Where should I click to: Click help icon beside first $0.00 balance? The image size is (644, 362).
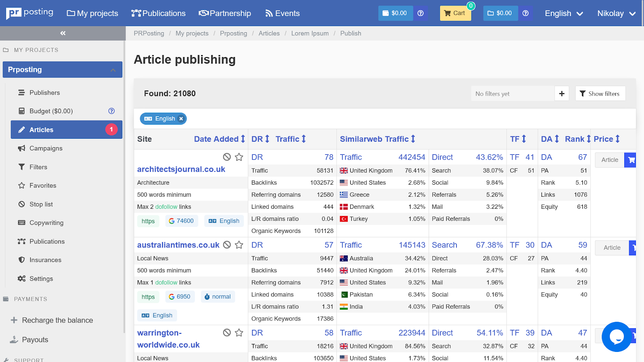click(421, 13)
